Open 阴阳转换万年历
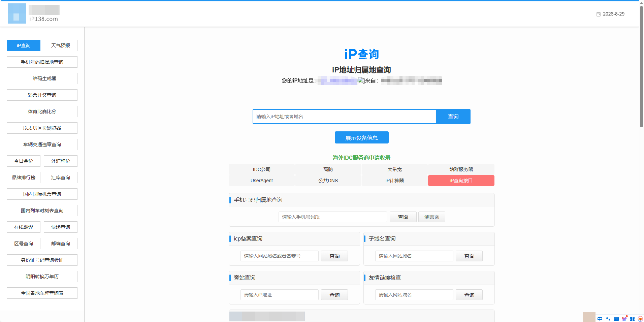Image resolution: width=644 pixels, height=322 pixels. coord(42,277)
